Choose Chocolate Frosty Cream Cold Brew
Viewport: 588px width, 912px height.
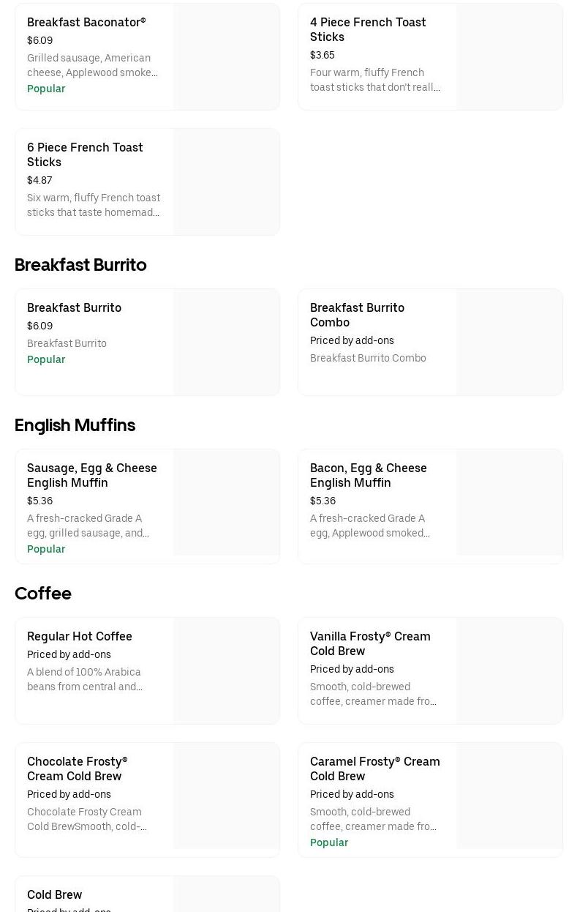(x=77, y=769)
